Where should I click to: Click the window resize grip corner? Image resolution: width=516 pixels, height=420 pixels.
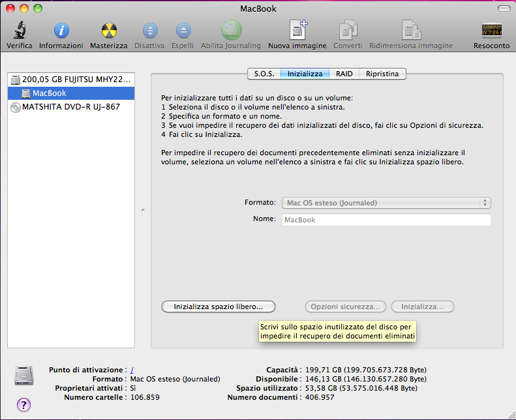click(x=511, y=415)
